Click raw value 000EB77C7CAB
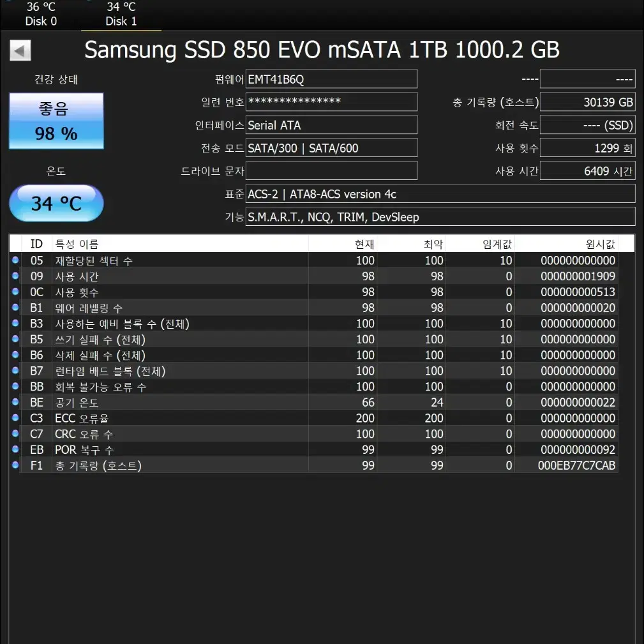Viewport: 644px width, 644px height. point(576,465)
